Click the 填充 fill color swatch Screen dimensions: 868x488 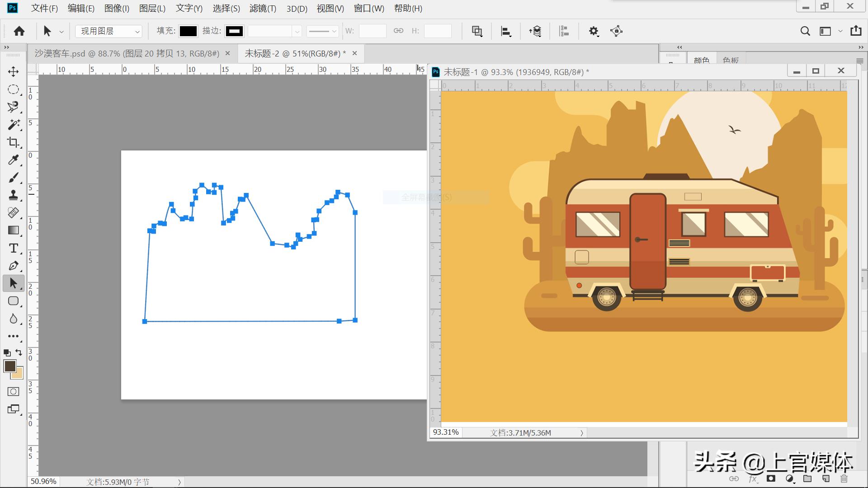[188, 31]
